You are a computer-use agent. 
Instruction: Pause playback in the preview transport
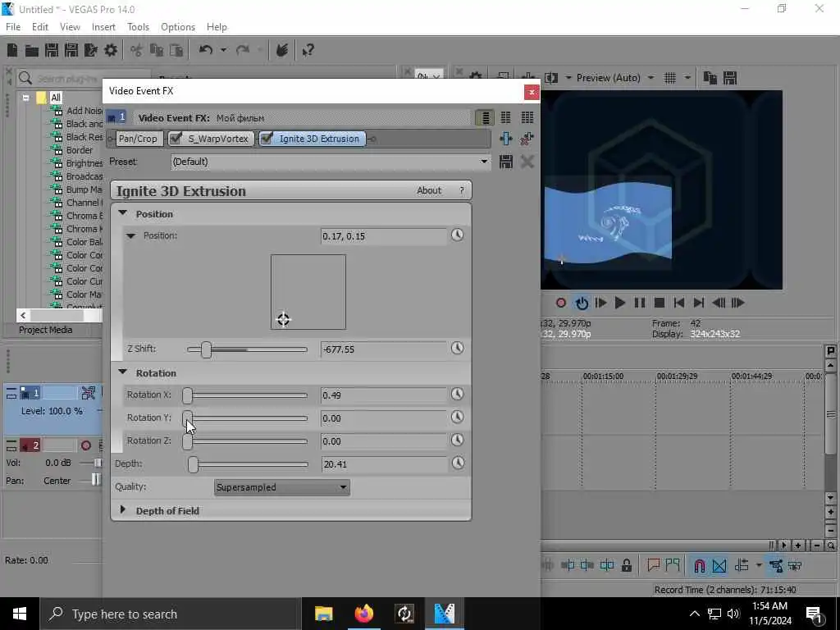coord(640,304)
